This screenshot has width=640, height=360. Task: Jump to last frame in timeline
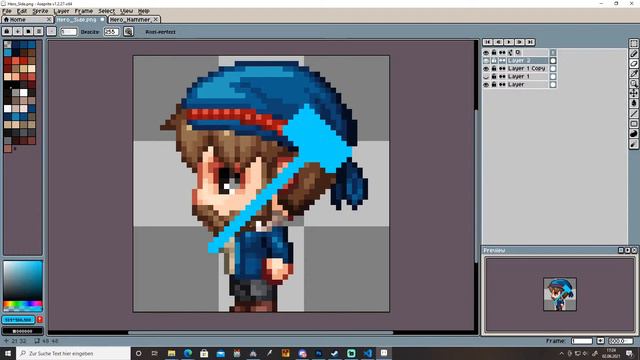click(x=530, y=42)
